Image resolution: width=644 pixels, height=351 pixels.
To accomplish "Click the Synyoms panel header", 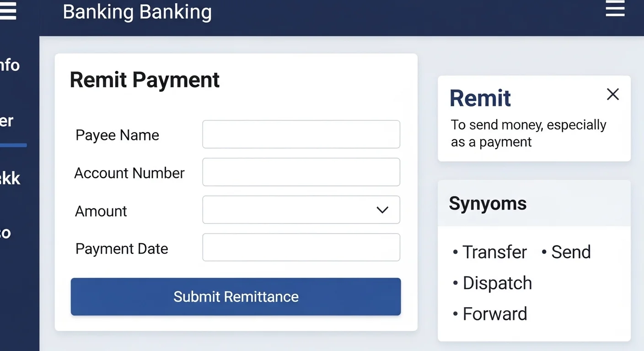I will click(x=488, y=203).
